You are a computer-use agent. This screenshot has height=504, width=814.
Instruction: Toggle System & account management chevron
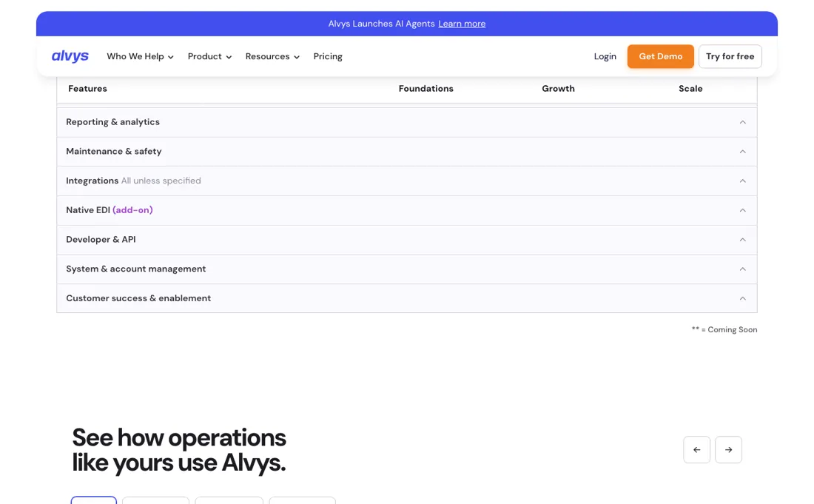point(742,269)
